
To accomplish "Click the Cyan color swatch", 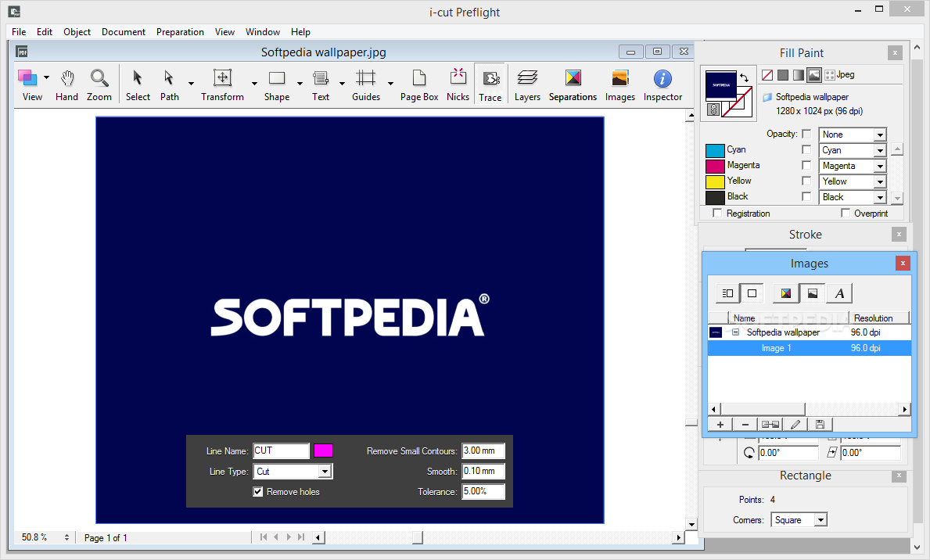I will (715, 150).
